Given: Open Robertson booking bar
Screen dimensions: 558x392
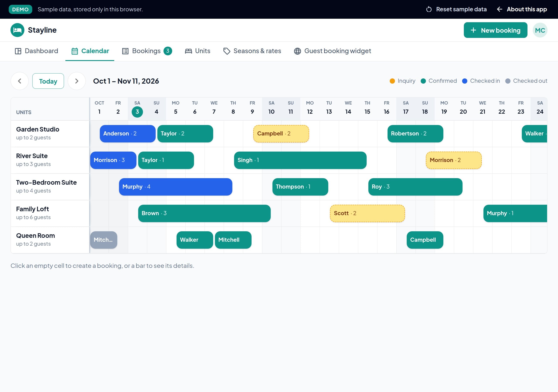Looking at the screenshot, I should tap(415, 134).
